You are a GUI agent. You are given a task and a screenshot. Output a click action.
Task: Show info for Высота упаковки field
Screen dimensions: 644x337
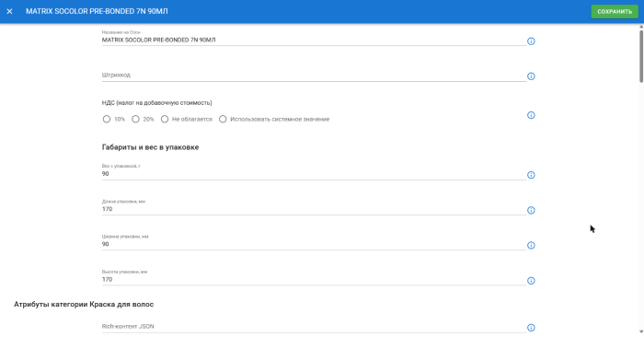pos(531,281)
